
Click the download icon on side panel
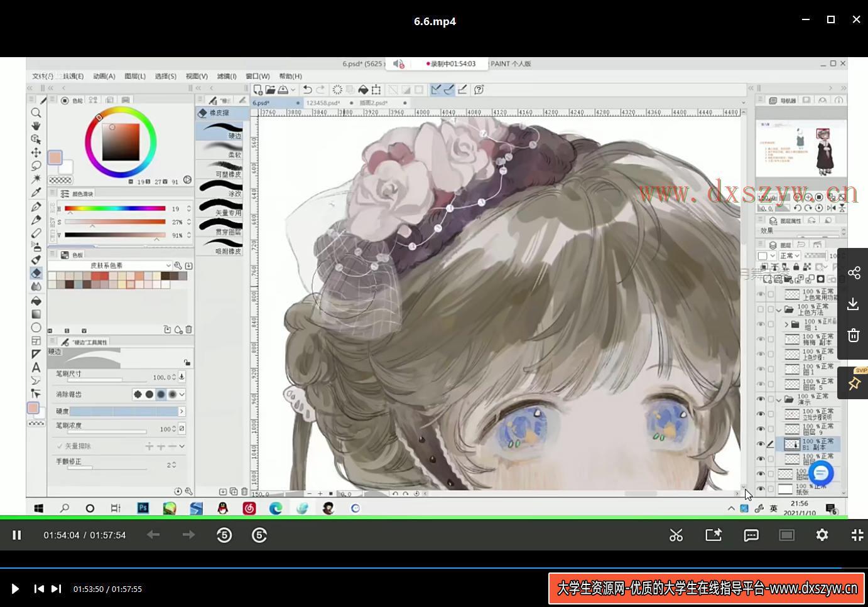(x=854, y=304)
